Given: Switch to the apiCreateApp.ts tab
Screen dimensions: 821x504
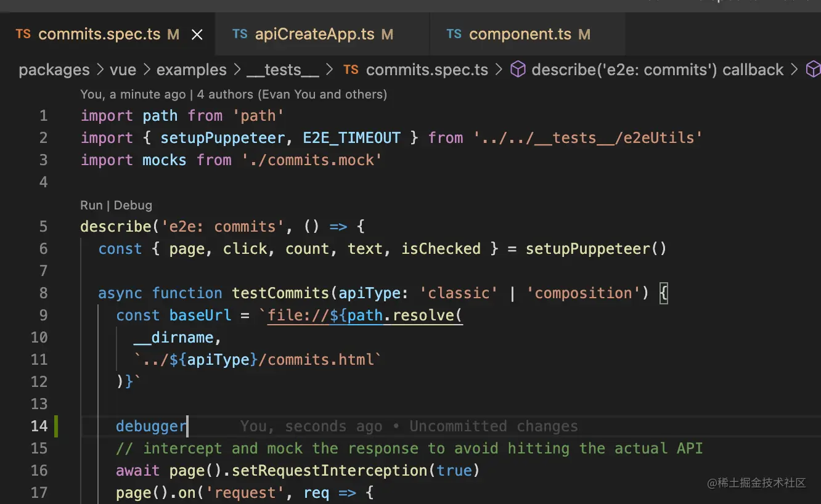Looking at the screenshot, I should click(x=314, y=35).
